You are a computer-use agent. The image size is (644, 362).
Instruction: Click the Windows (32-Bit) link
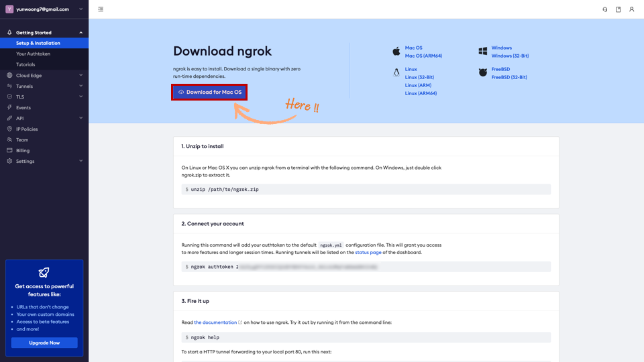point(510,56)
